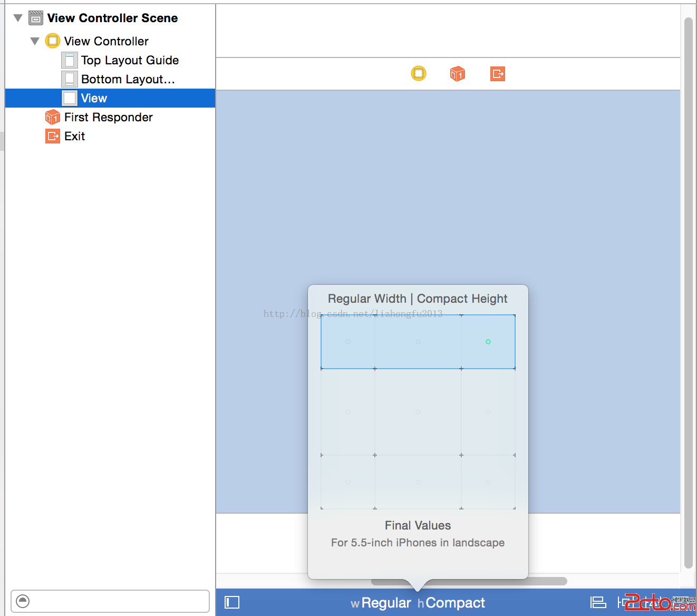Choose the center Any Width Any Height cell
This screenshot has height=616, width=697.
pyautogui.click(x=418, y=412)
